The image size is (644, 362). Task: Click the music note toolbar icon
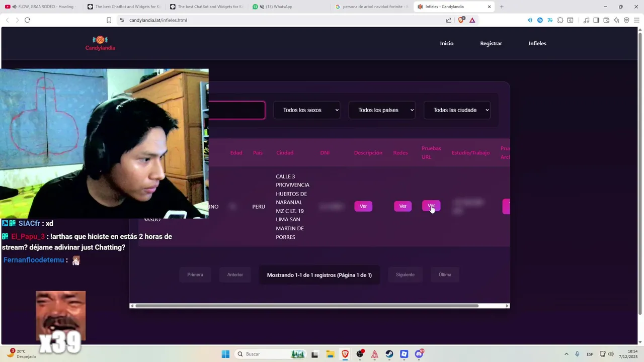pos(586,20)
